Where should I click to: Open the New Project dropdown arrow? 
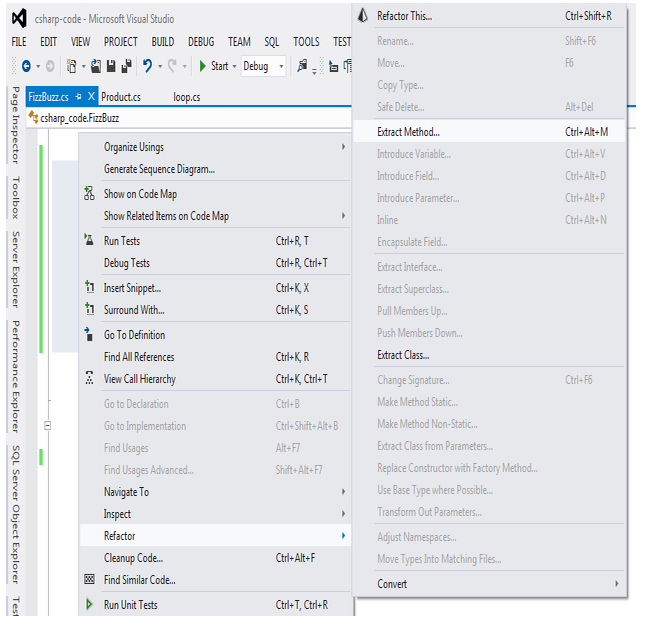[84, 66]
